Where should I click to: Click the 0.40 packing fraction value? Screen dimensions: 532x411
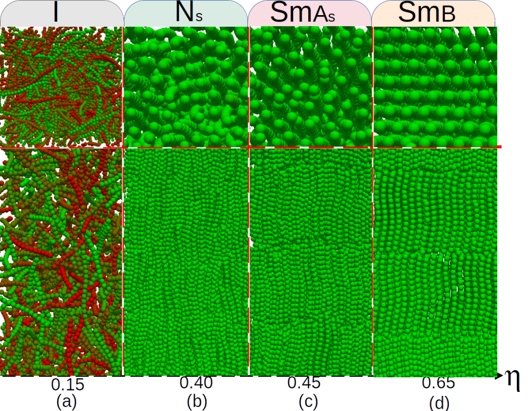(196, 383)
